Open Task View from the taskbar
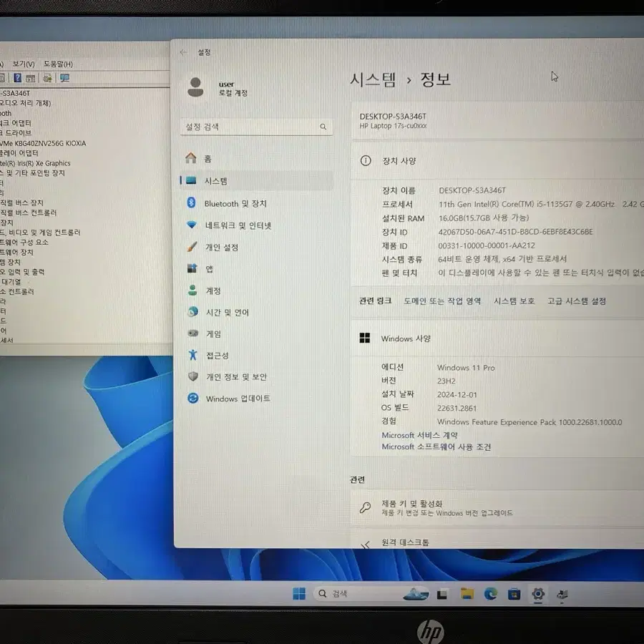Image resolution: width=644 pixels, height=644 pixels. pos(442,594)
